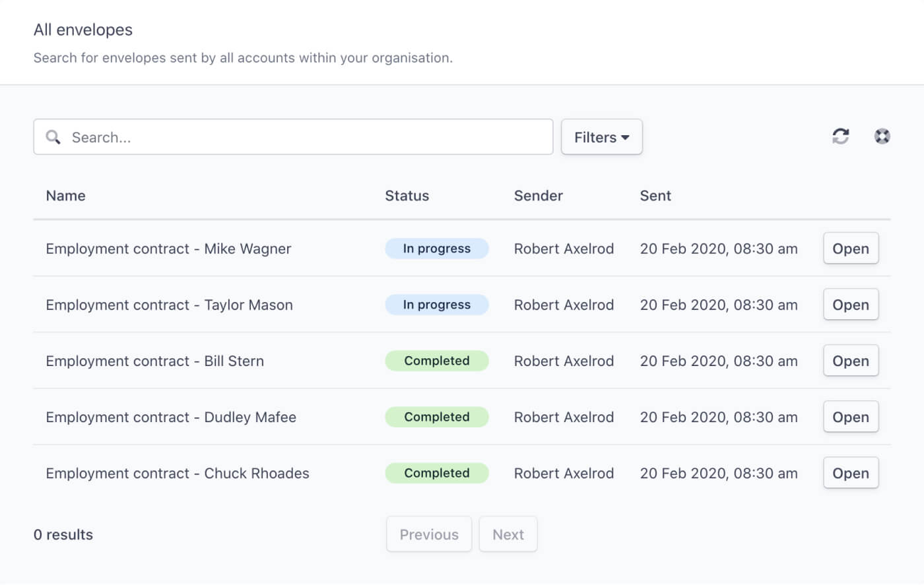Viewport: 924px width, 585px height.
Task: Open the Mike Wagner employment contract
Action: [850, 249]
